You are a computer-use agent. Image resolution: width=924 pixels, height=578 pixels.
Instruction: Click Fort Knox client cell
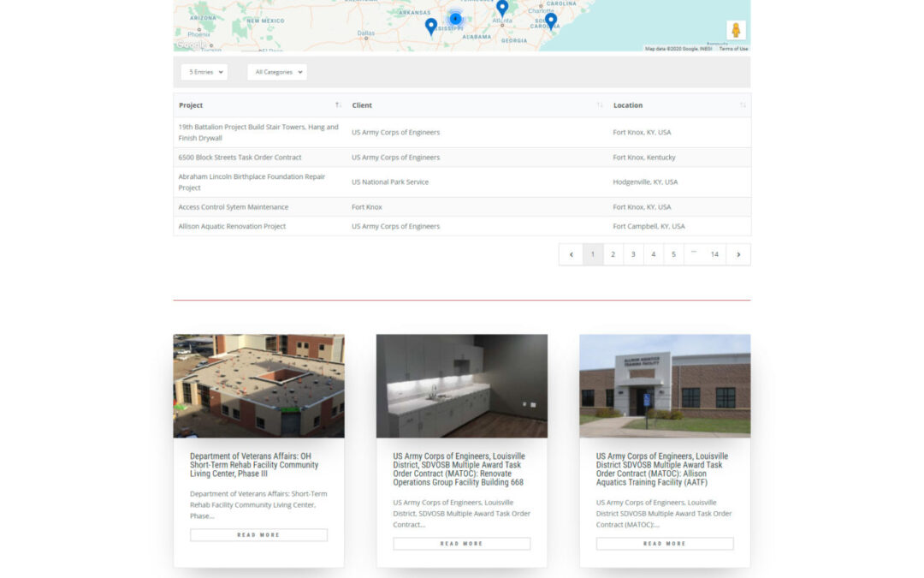point(366,207)
